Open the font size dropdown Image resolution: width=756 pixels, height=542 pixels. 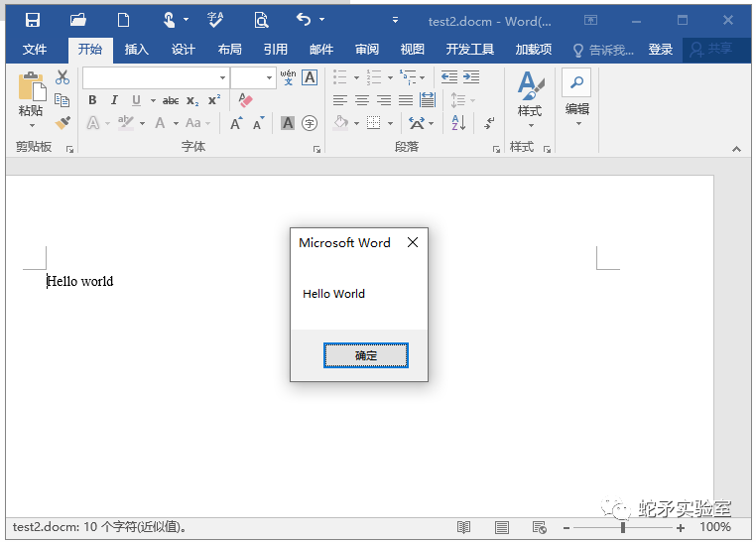tap(269, 77)
